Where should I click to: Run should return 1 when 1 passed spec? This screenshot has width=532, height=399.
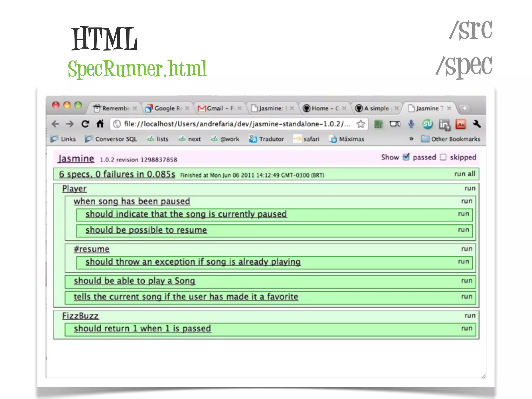click(x=467, y=328)
